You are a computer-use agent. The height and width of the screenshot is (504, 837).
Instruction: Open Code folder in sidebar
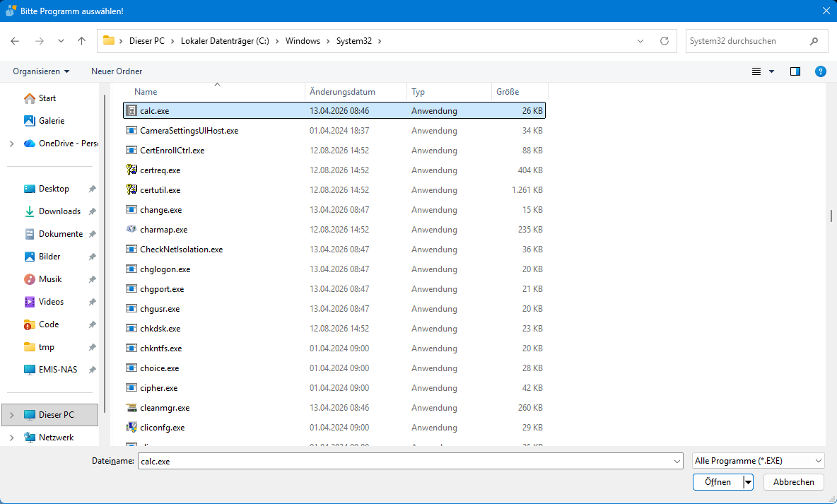point(49,324)
